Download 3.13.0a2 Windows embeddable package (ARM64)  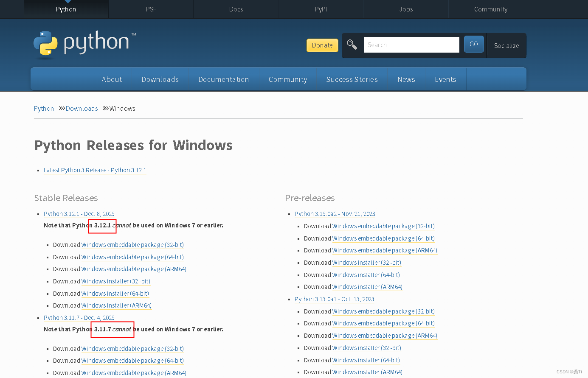pos(385,250)
